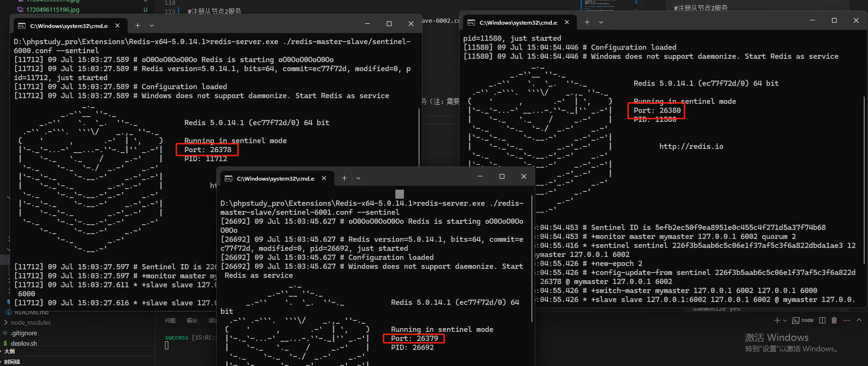Open more actions in the VS Code terminal panel
Viewport: 868px width, 366px height.
847,320
